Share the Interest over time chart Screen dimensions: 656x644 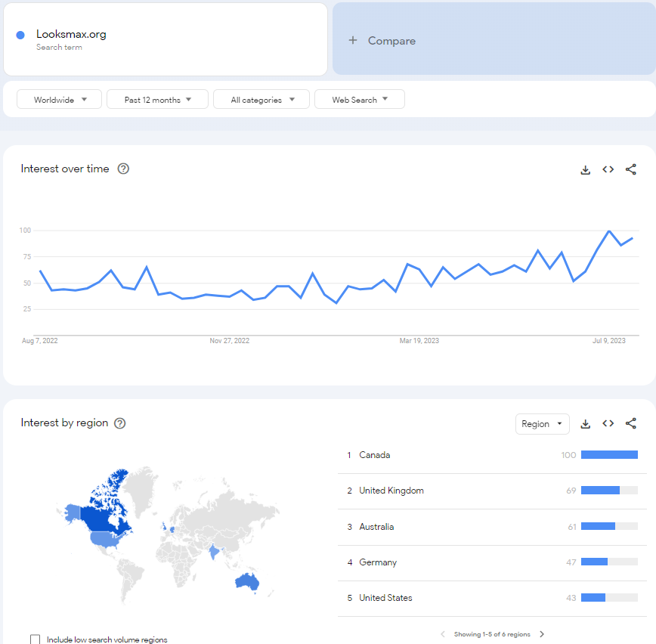(631, 169)
